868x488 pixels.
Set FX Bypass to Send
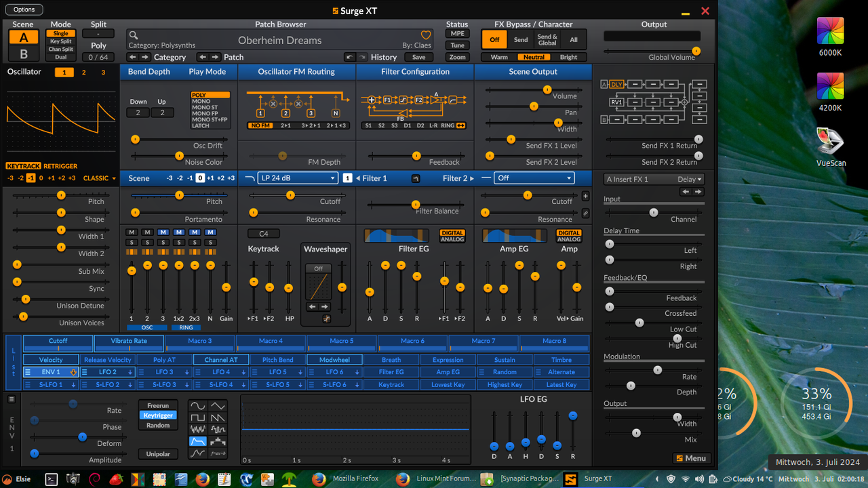coord(521,39)
